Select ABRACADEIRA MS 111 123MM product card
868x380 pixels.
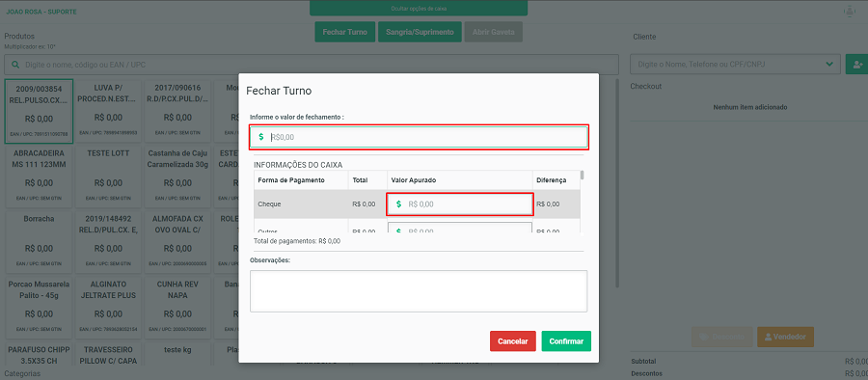[x=39, y=176]
